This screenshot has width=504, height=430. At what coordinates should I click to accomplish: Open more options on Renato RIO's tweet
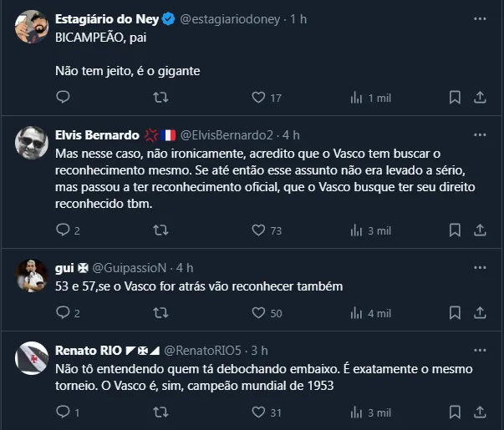point(480,350)
